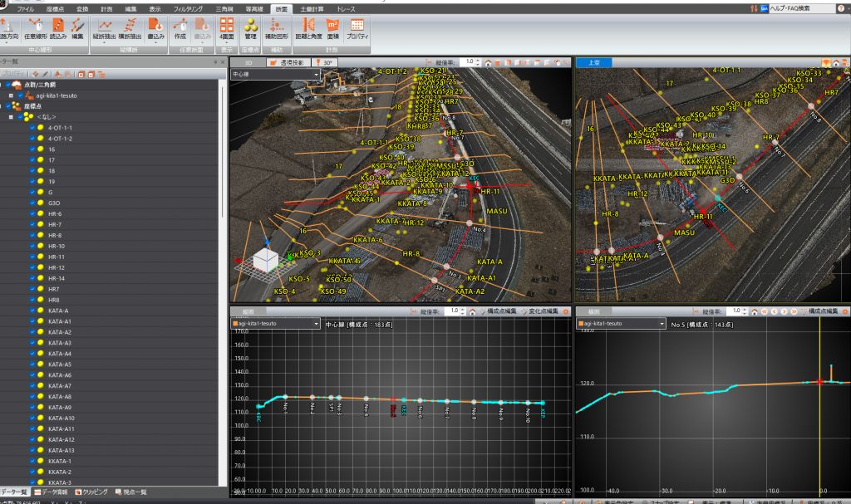Uncheck the KATA-A10 point checkbox
The width and height of the screenshot is (851, 504).
click(32, 418)
